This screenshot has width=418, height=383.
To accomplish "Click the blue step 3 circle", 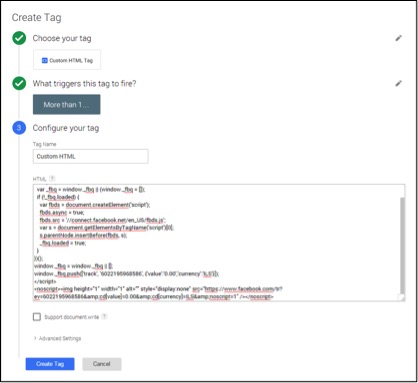I will click(19, 128).
